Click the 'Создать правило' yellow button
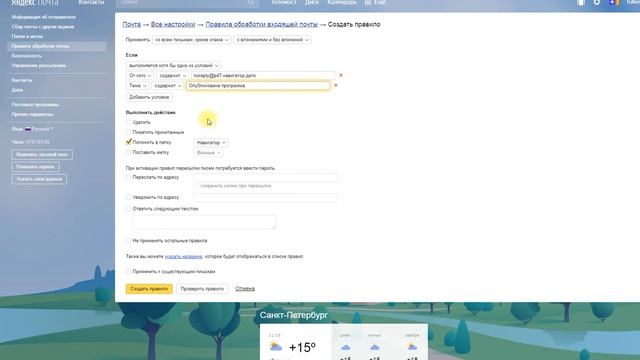640x360 pixels. 149,289
